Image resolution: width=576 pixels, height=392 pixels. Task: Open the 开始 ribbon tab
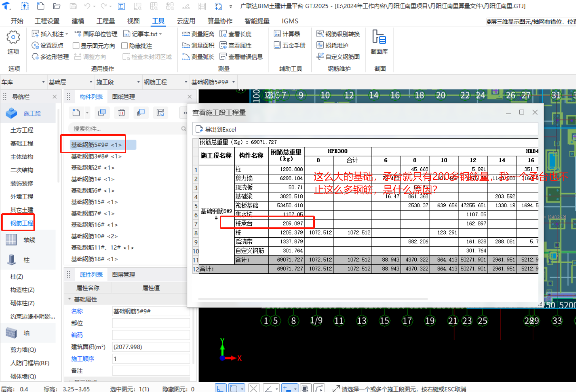17,21
